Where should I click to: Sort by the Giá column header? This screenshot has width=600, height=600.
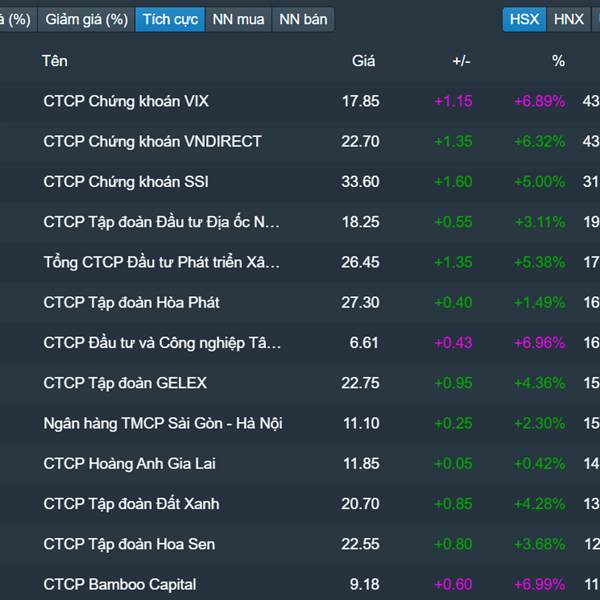pos(364,61)
